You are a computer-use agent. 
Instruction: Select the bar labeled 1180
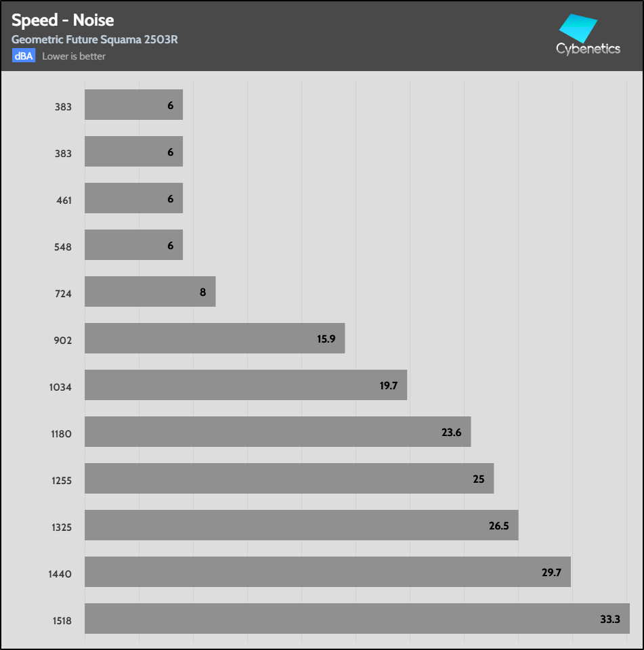pos(278,431)
